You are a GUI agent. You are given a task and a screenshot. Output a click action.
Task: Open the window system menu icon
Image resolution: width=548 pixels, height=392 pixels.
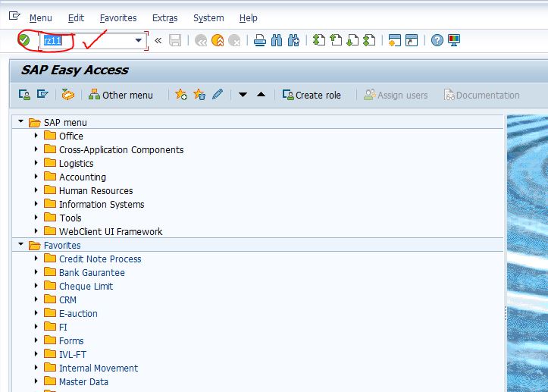[14, 16]
